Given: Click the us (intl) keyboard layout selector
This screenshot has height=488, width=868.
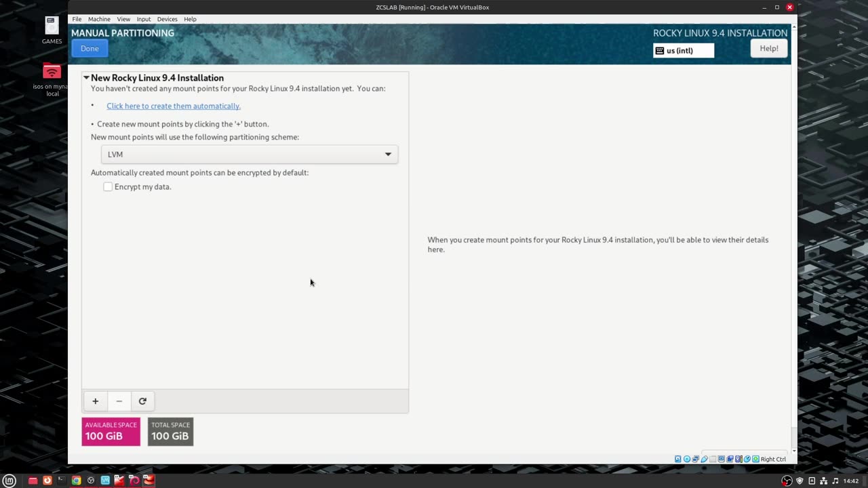Looking at the screenshot, I should (x=684, y=51).
